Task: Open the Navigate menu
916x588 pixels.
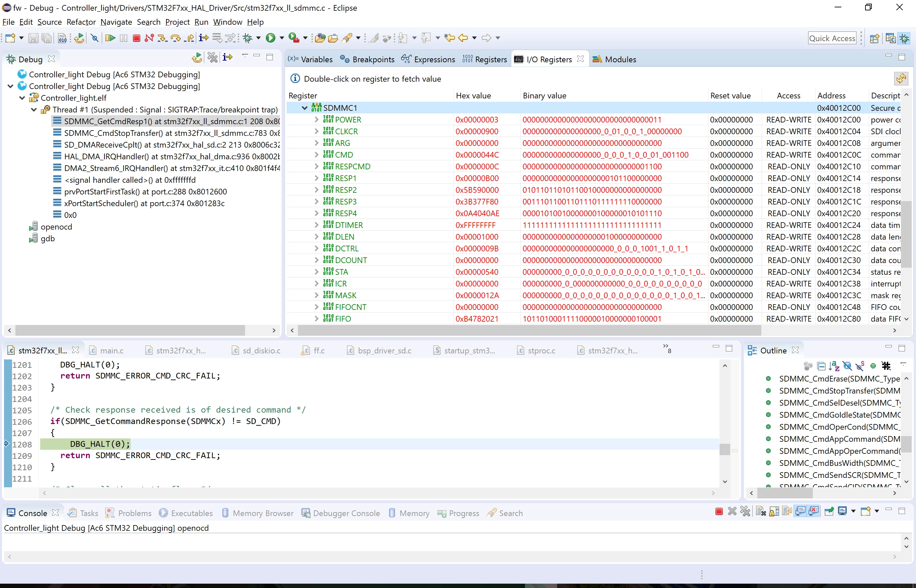Action: pyautogui.click(x=116, y=22)
